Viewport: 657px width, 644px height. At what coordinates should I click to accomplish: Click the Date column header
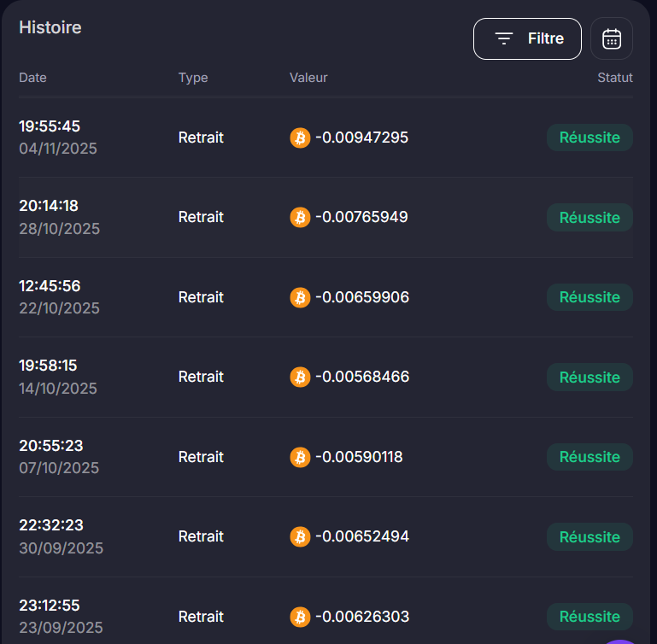[x=32, y=78]
